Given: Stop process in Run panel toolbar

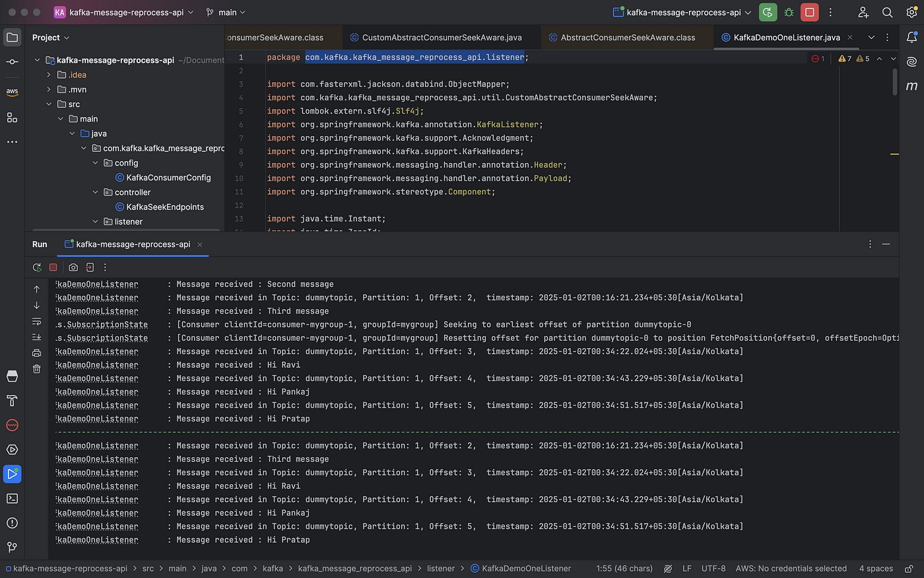Looking at the screenshot, I should 53,268.
